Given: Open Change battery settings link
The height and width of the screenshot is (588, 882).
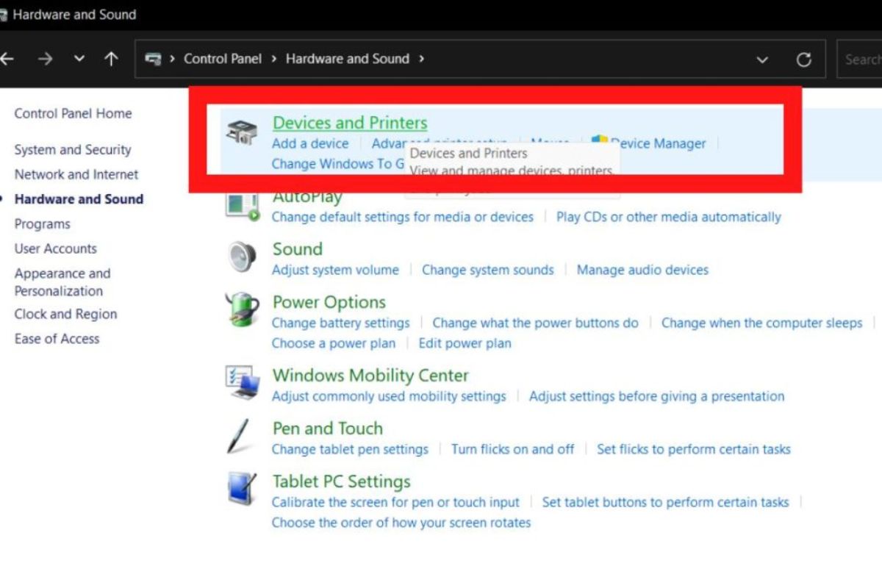Looking at the screenshot, I should (340, 323).
